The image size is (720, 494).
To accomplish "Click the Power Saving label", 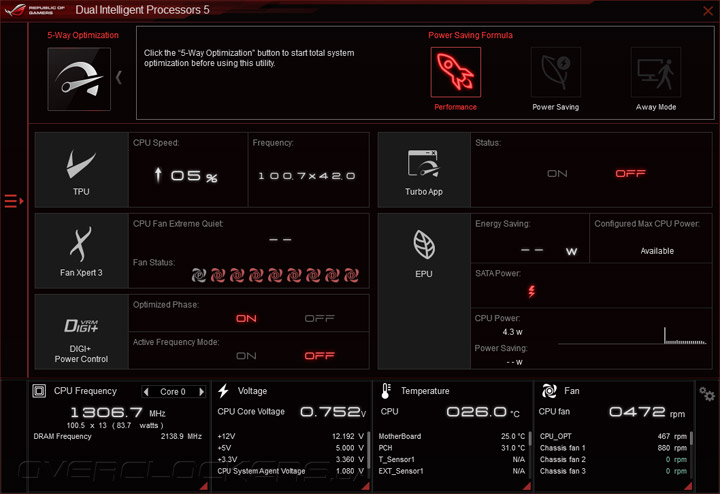I will click(556, 107).
